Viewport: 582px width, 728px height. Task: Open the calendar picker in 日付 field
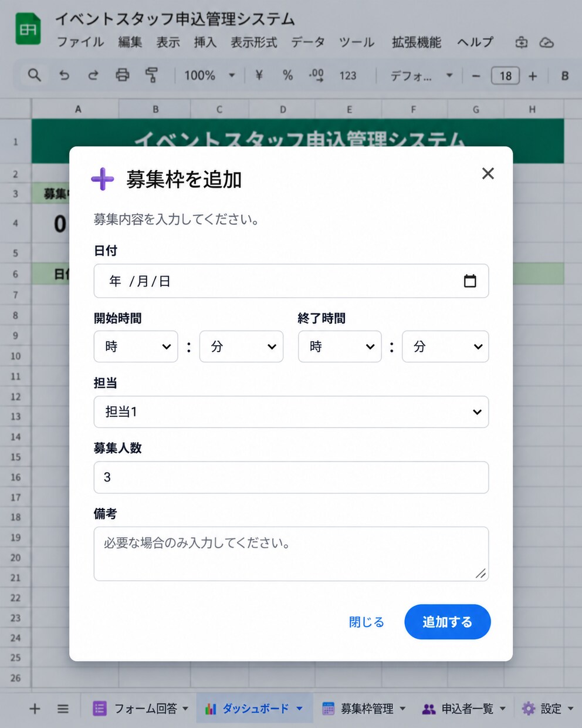click(x=470, y=281)
